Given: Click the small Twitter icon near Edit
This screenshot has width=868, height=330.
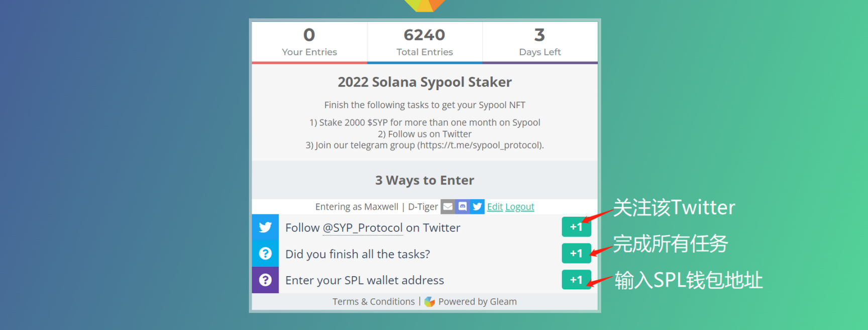Looking at the screenshot, I should [477, 207].
